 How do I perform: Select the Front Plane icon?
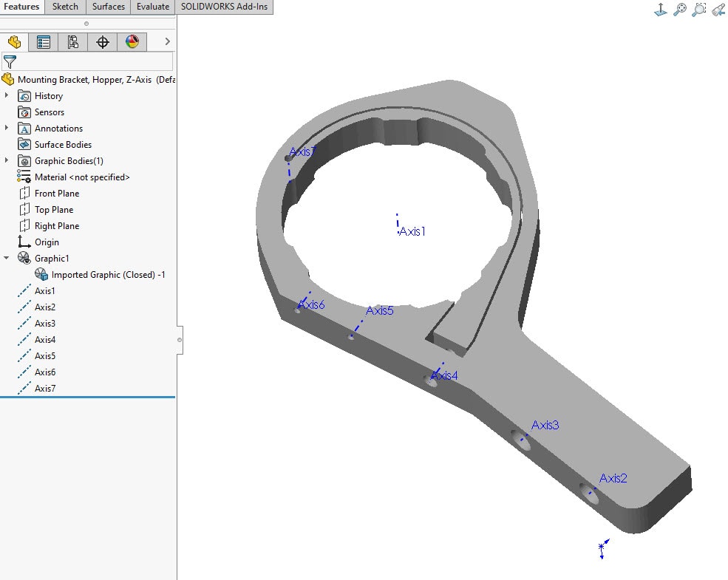point(24,194)
